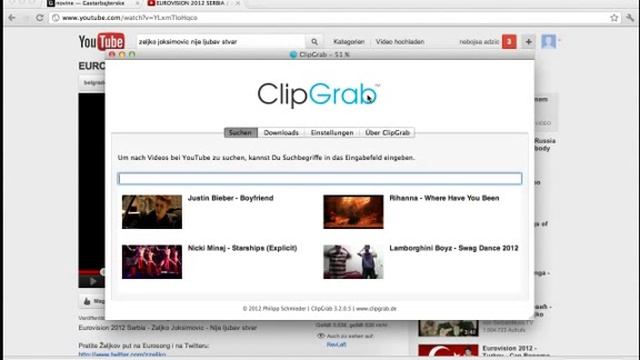Reload the YouTube page

(x=40, y=18)
